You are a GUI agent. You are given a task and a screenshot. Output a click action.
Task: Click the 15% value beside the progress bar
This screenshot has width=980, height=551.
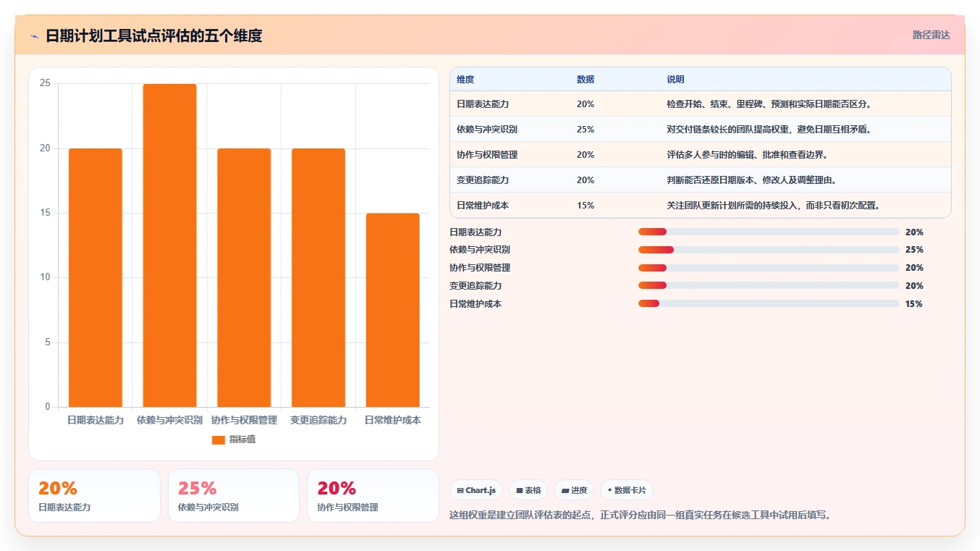coord(914,304)
